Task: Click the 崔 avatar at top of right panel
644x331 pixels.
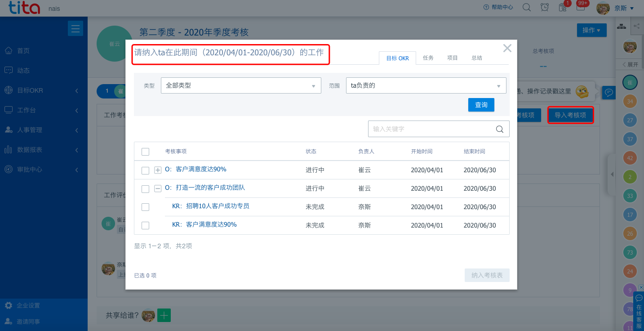Action: point(630,82)
